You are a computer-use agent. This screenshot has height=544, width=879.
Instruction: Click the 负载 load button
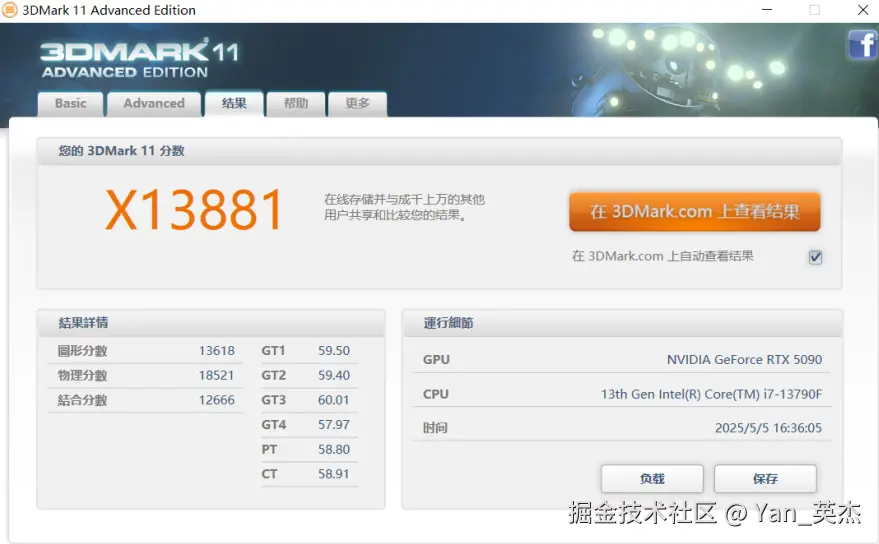coord(652,478)
